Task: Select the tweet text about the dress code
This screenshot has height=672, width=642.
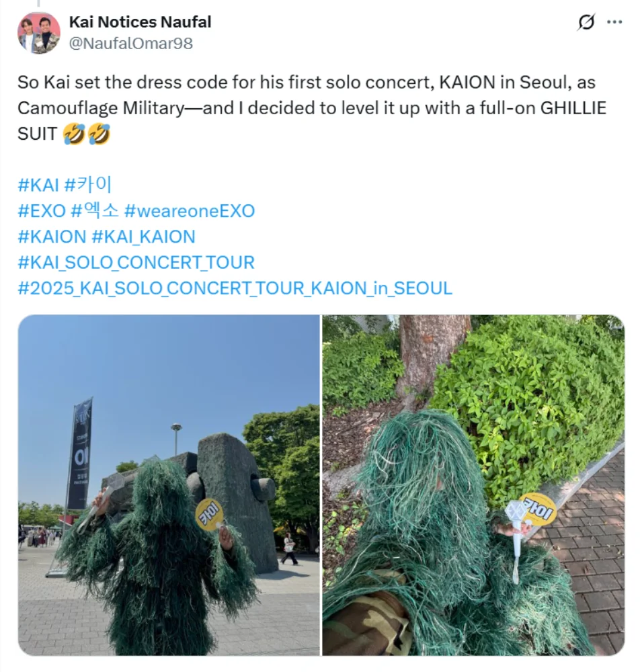Action: click(312, 108)
